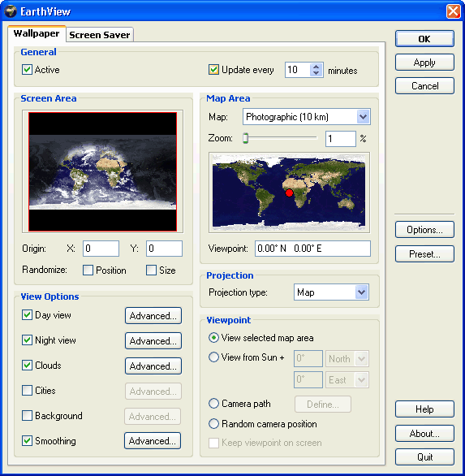
Task: Click the Screen Area earth preview image
Action: tap(102, 172)
